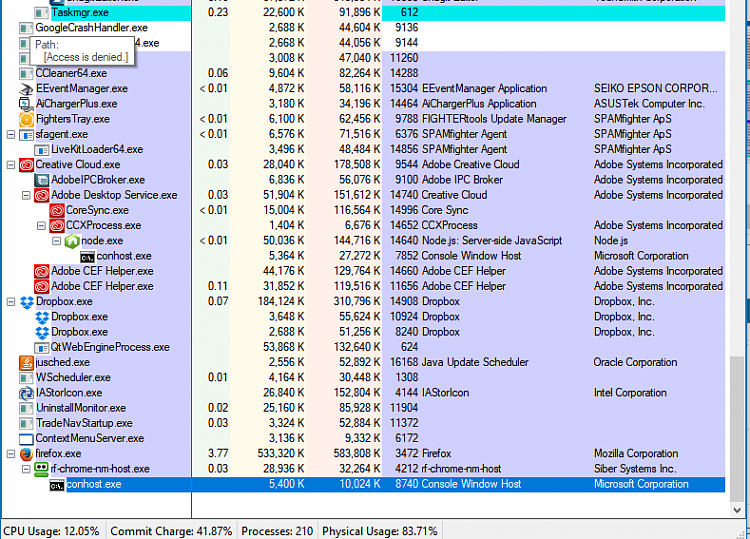This screenshot has height=539, width=750.
Task: Click the AdobeIPCBroker.exe icon
Action: coord(42,180)
